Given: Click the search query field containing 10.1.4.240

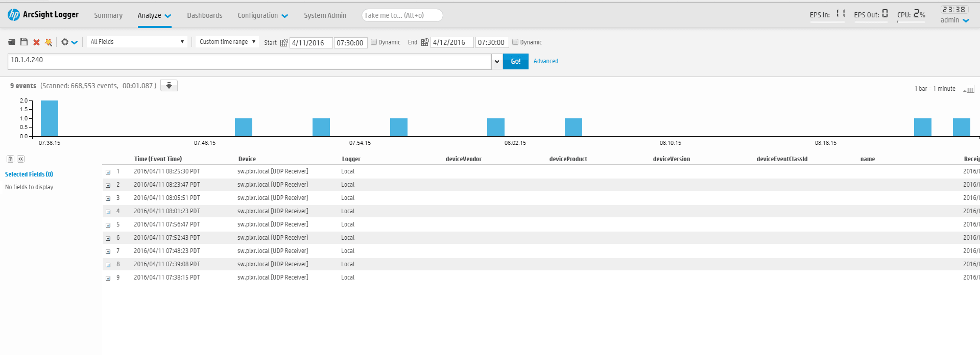Looking at the screenshot, I should (x=250, y=62).
